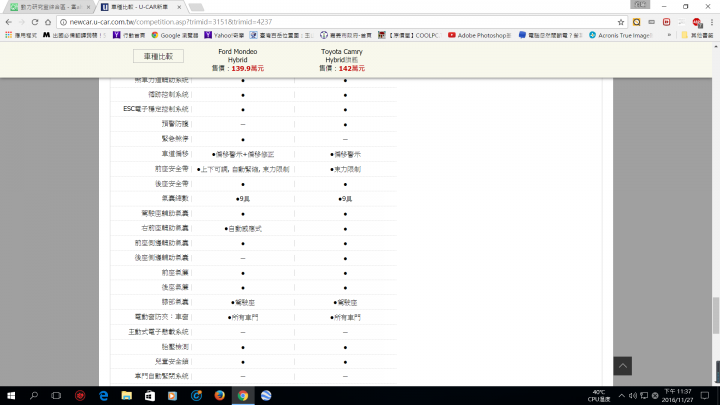Close the first browser tab

pos(88,7)
